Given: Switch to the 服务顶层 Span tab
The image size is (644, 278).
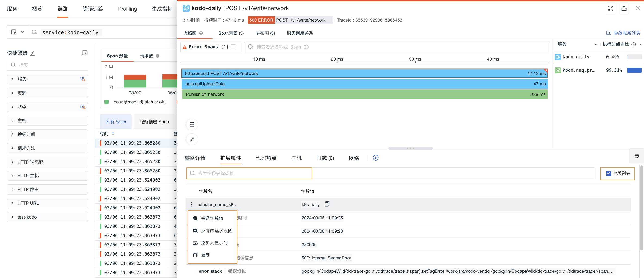Looking at the screenshot, I should coord(154,122).
